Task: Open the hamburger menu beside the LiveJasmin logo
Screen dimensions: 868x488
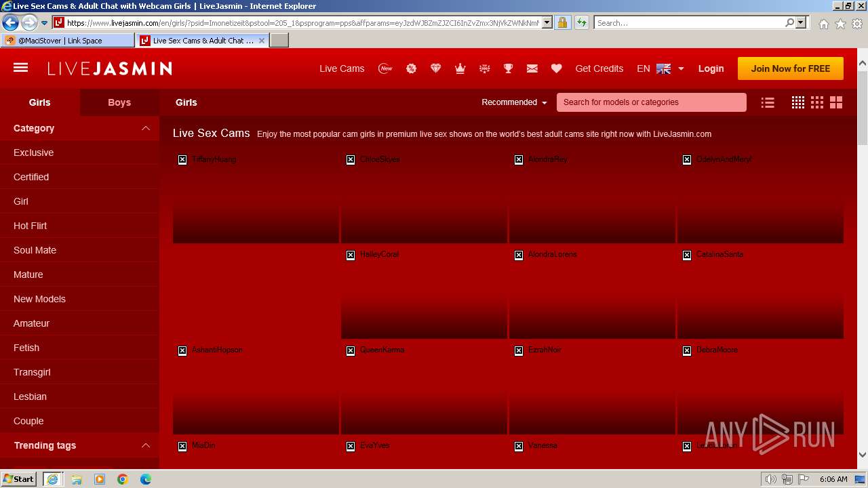Action: (20, 68)
